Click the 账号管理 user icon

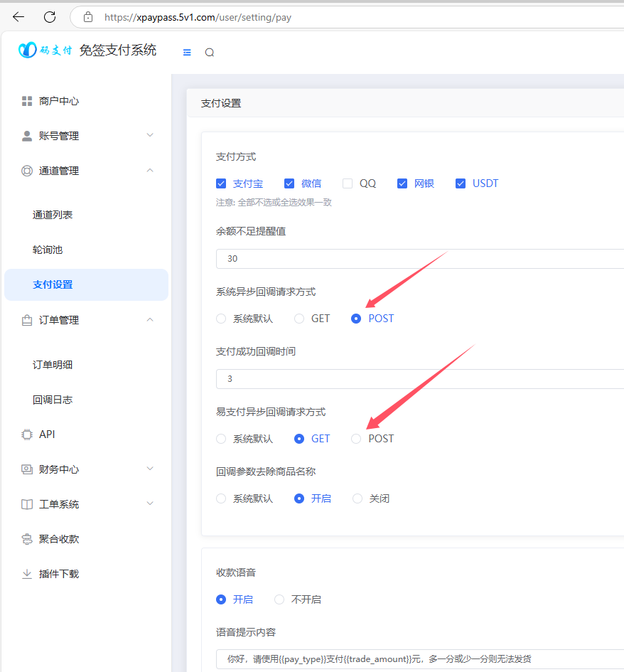[x=27, y=136]
